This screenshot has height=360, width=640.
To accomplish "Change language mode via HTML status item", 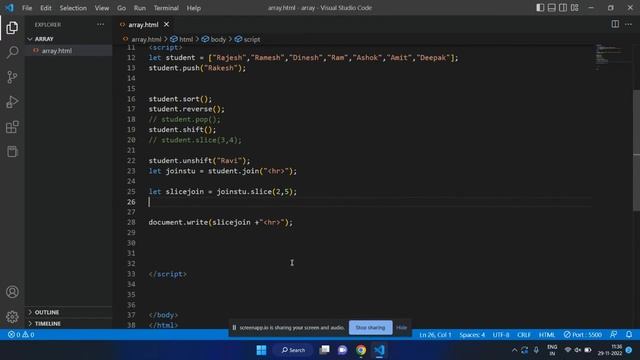I will coord(547,335).
